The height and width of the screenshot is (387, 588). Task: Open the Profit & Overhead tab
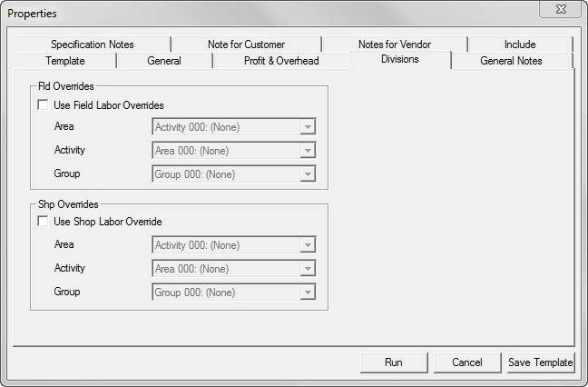click(281, 61)
